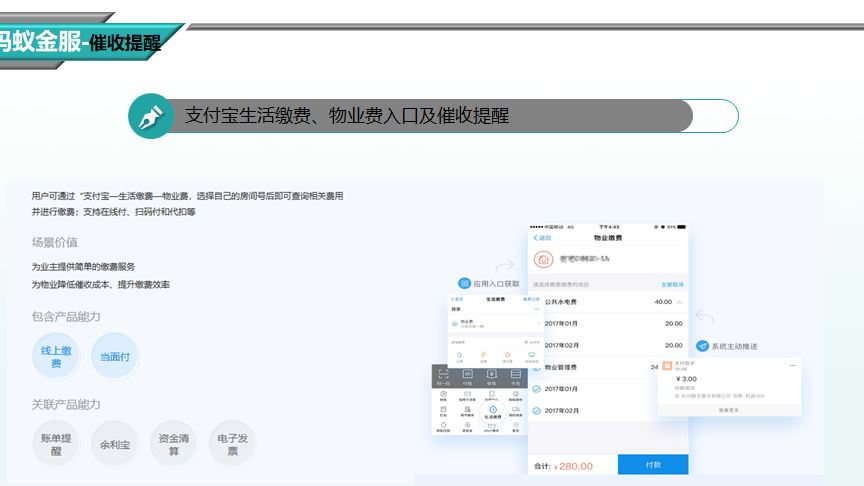Click the pen icon beside the slide title
Image resolution: width=864 pixels, height=486 pixels.
pos(150,116)
